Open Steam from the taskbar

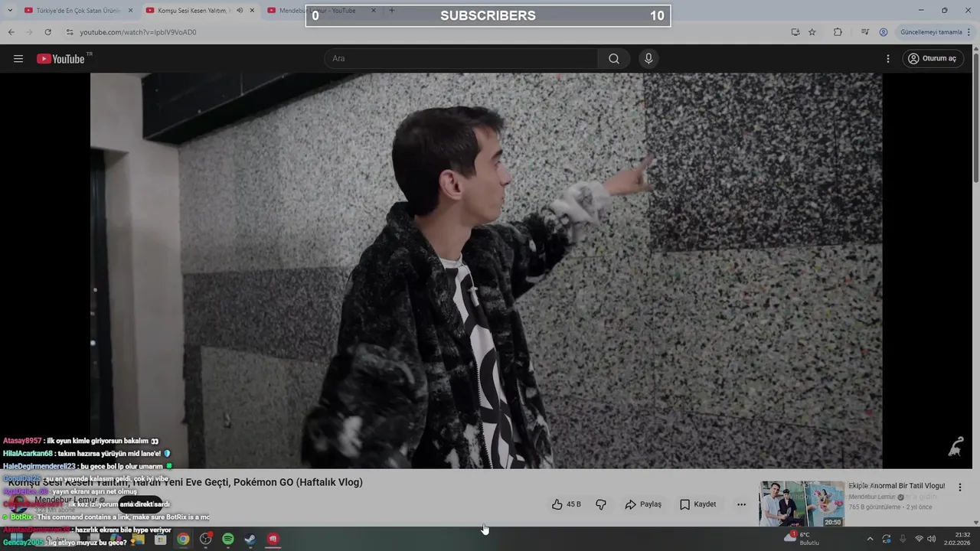(x=250, y=540)
